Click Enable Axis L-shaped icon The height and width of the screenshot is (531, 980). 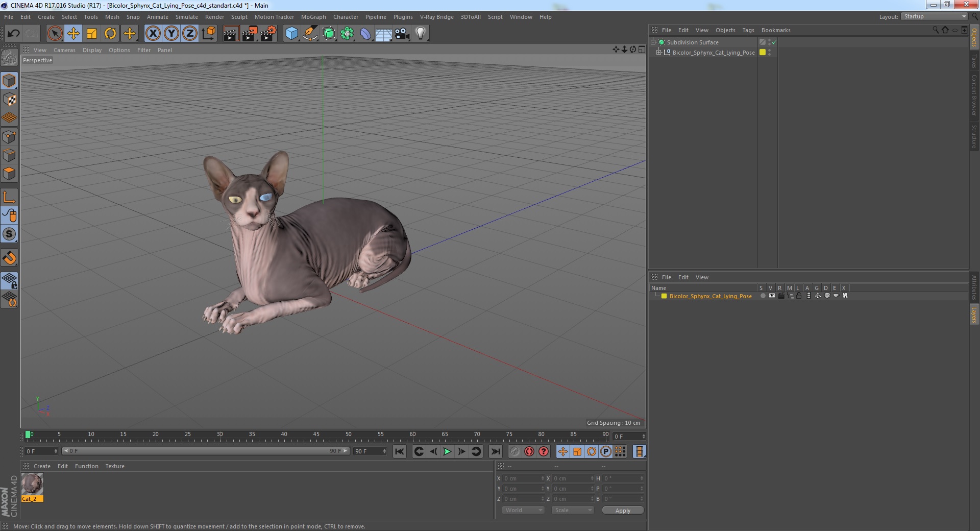[9, 197]
